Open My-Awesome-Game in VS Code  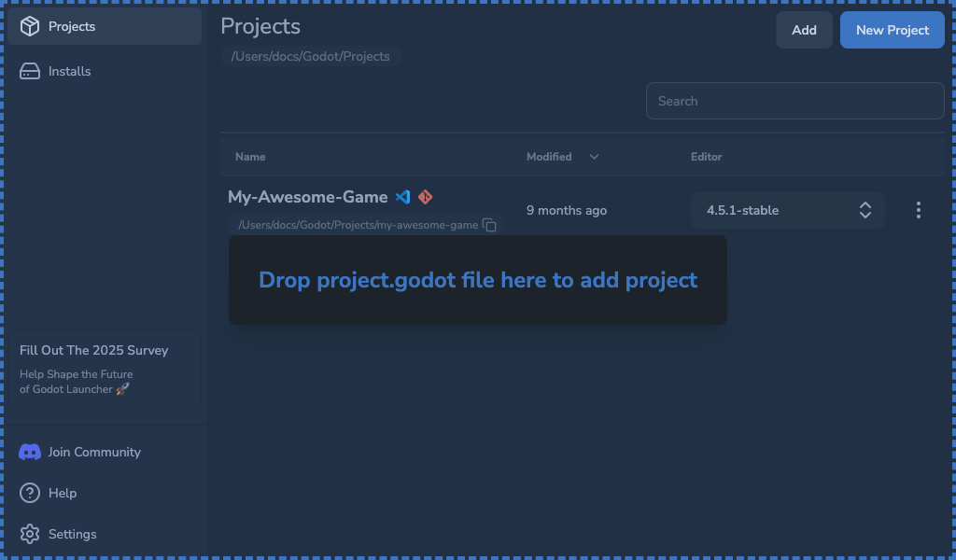pyautogui.click(x=402, y=197)
